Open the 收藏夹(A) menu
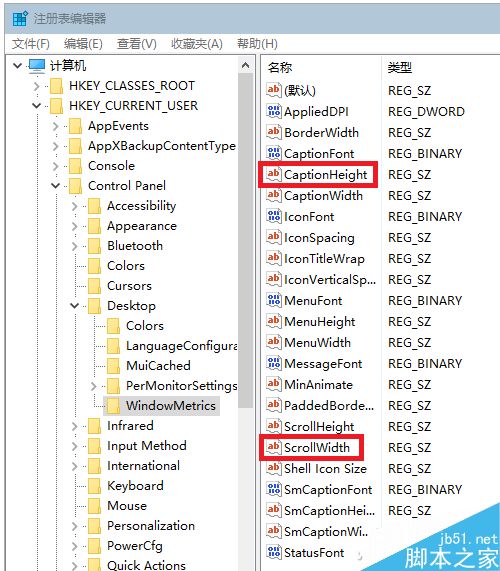Screen dimensions: 500x571 point(197,44)
